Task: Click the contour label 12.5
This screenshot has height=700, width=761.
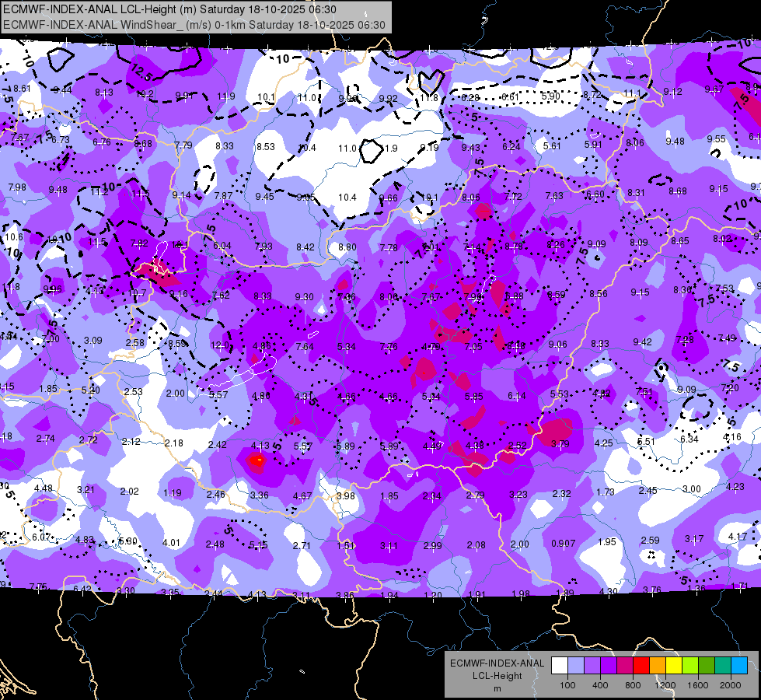Action: pos(141,72)
